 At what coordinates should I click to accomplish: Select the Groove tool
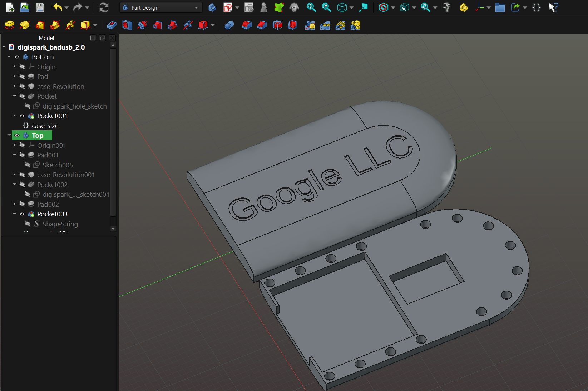click(x=142, y=25)
